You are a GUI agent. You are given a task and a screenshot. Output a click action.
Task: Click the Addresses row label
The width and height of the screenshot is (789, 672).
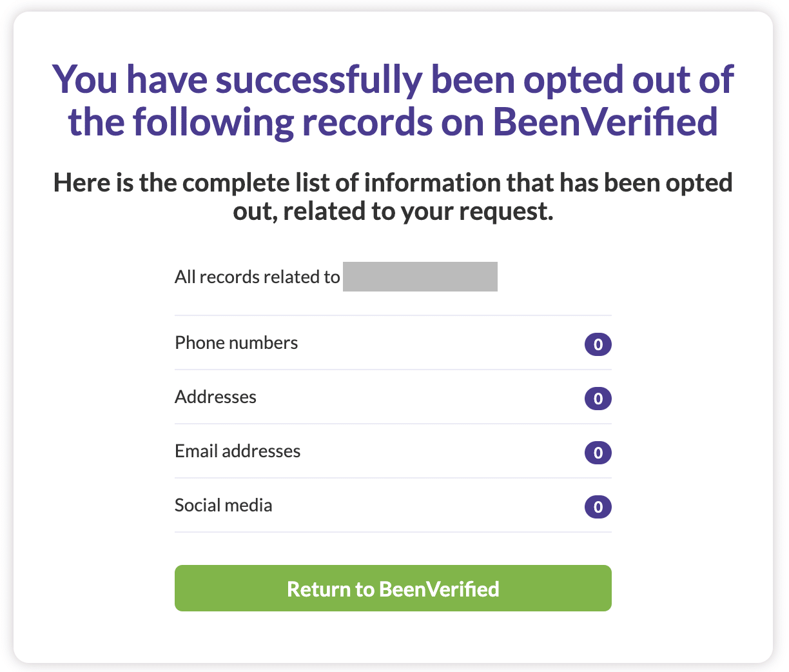(x=215, y=397)
